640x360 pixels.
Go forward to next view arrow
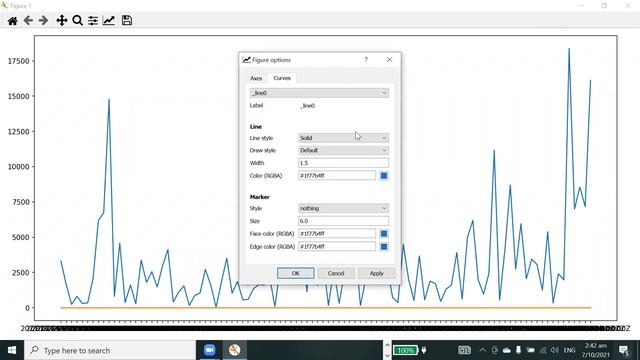[x=44, y=20]
